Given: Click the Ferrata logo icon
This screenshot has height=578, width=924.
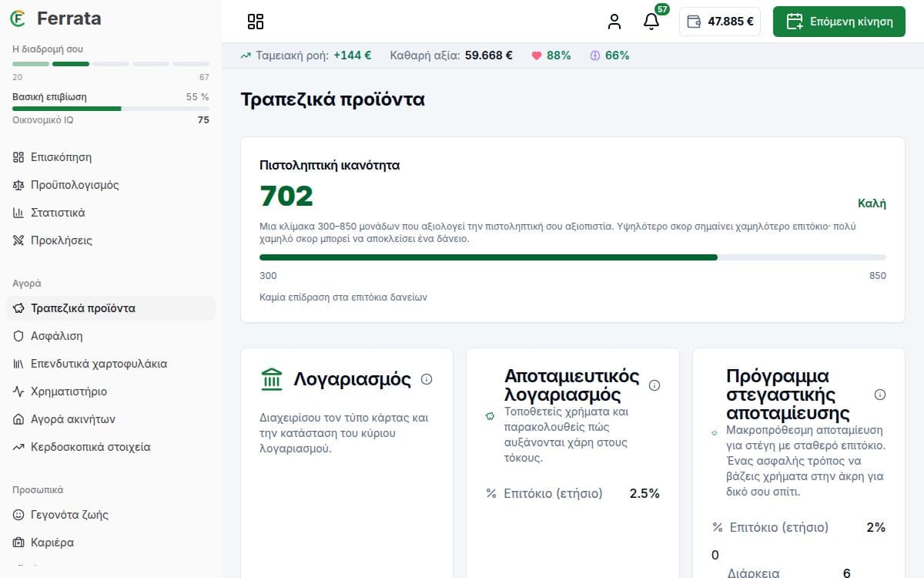Looking at the screenshot, I should 18,18.
